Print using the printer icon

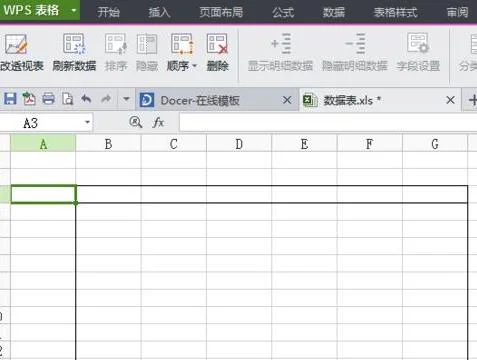point(49,99)
